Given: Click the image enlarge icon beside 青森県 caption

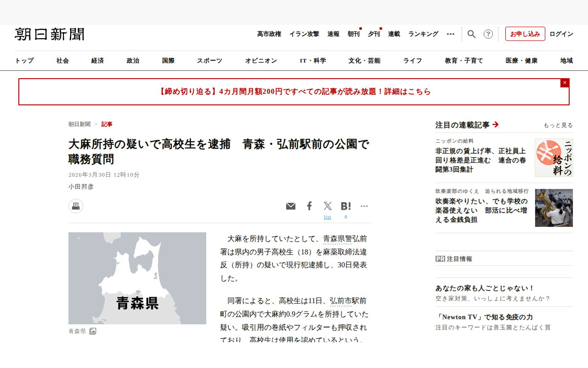Looking at the screenshot, I should pos(93,331).
